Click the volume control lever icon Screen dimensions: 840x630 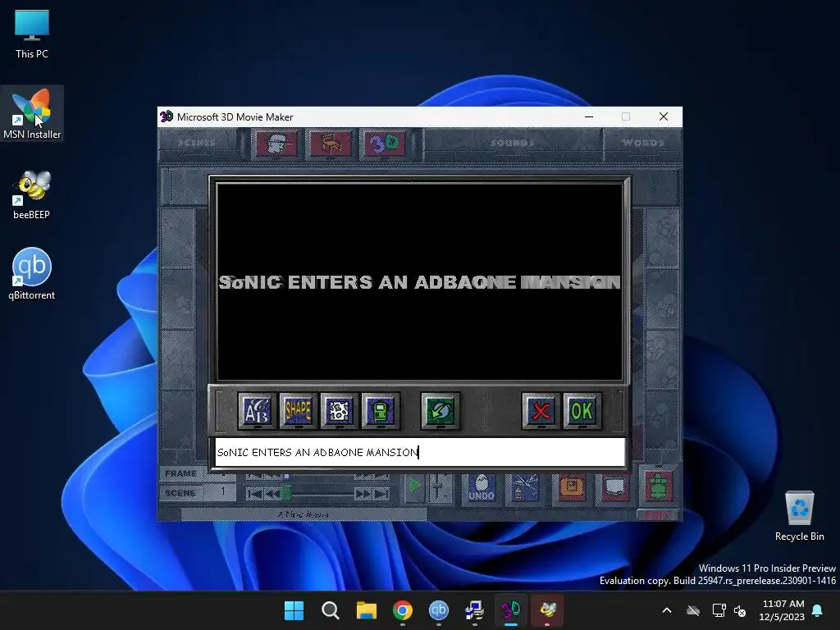(439, 487)
